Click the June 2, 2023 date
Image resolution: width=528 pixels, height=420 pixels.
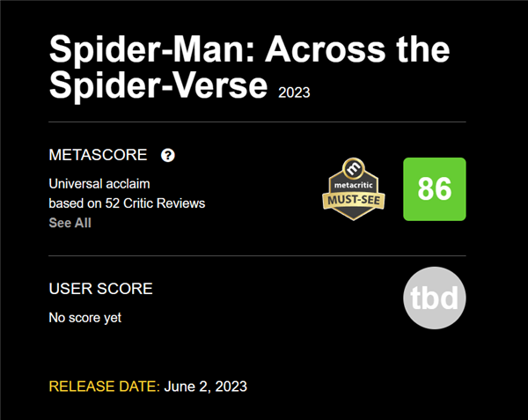coord(205,387)
